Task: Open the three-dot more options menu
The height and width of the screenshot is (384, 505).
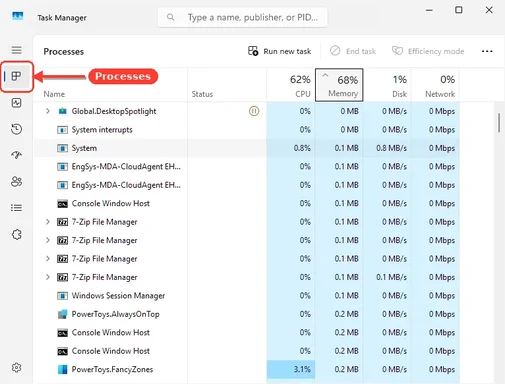Action: (x=487, y=51)
